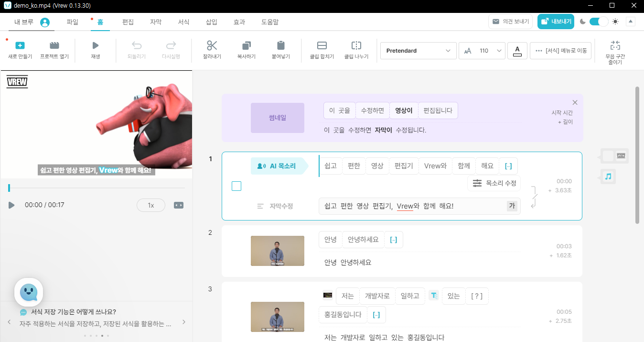Open the font size 110 dropdown

pos(482,51)
